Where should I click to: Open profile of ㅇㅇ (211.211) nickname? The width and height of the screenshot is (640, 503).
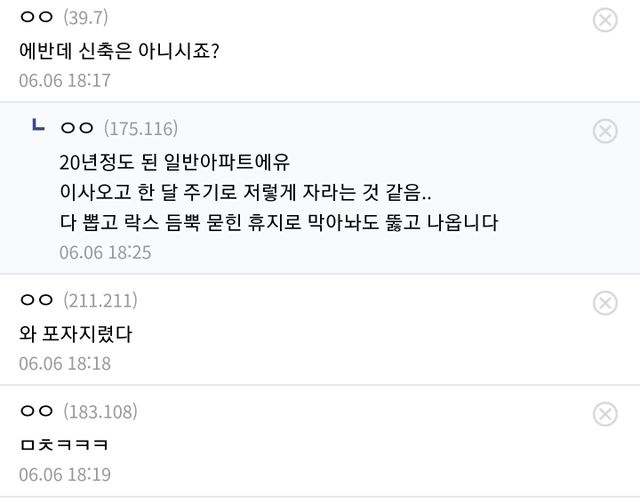pos(36,301)
